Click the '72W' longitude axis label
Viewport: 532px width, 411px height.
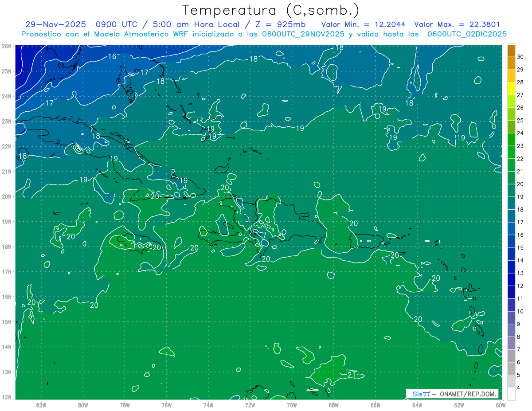[250, 405]
